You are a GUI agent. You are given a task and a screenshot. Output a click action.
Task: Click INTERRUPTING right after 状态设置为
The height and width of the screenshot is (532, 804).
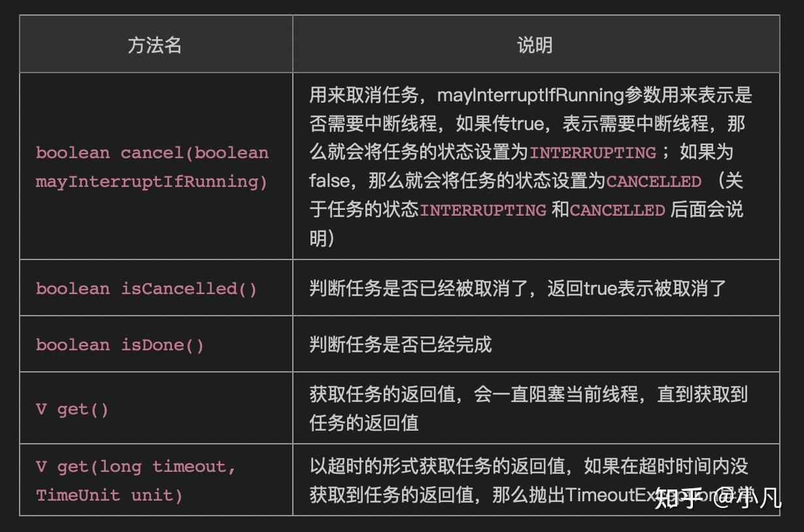pyautogui.click(x=592, y=153)
